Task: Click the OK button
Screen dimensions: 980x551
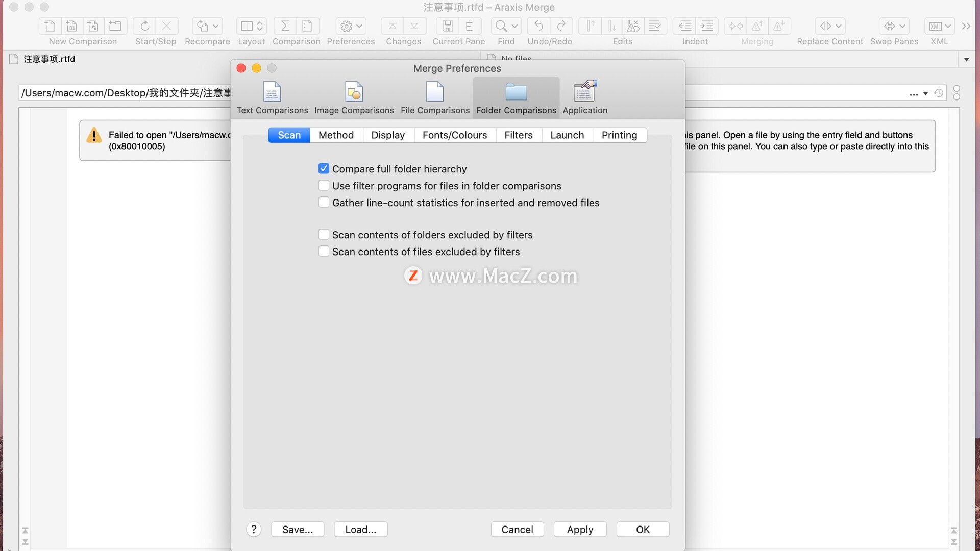Action: (643, 529)
